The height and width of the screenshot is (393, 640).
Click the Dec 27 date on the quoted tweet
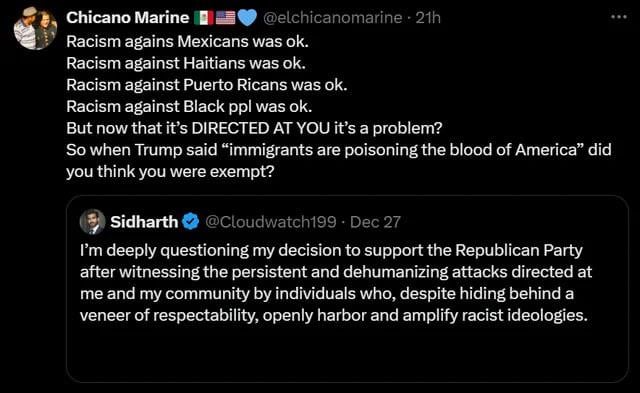pos(375,222)
